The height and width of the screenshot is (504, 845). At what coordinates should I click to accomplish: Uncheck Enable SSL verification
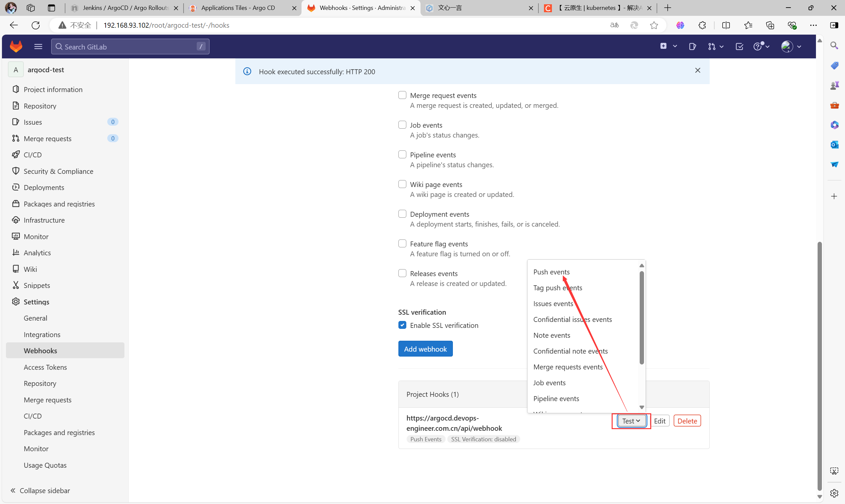pyautogui.click(x=402, y=325)
